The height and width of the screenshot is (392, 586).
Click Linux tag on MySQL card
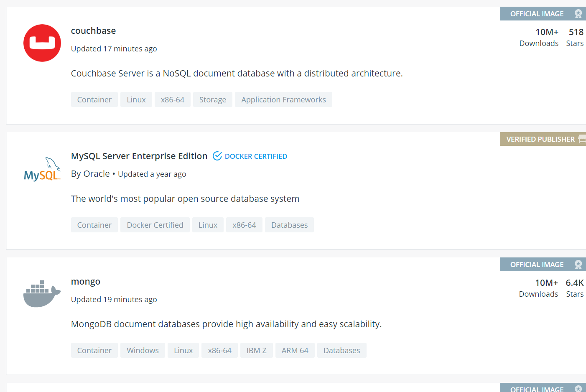208,225
